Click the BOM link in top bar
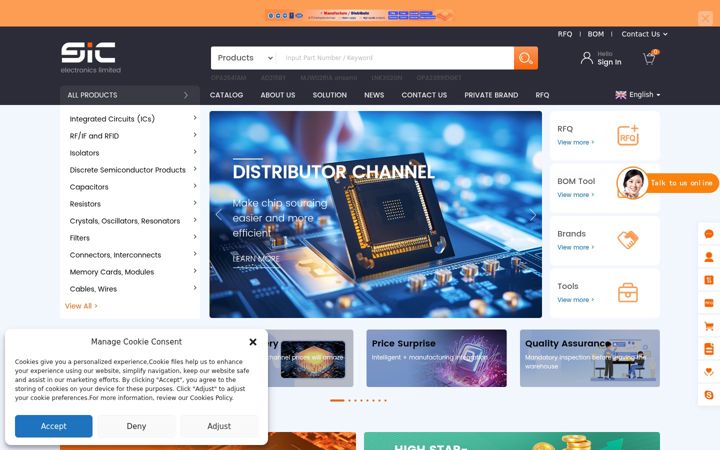Viewport: 720px width, 450px height. [x=596, y=34]
